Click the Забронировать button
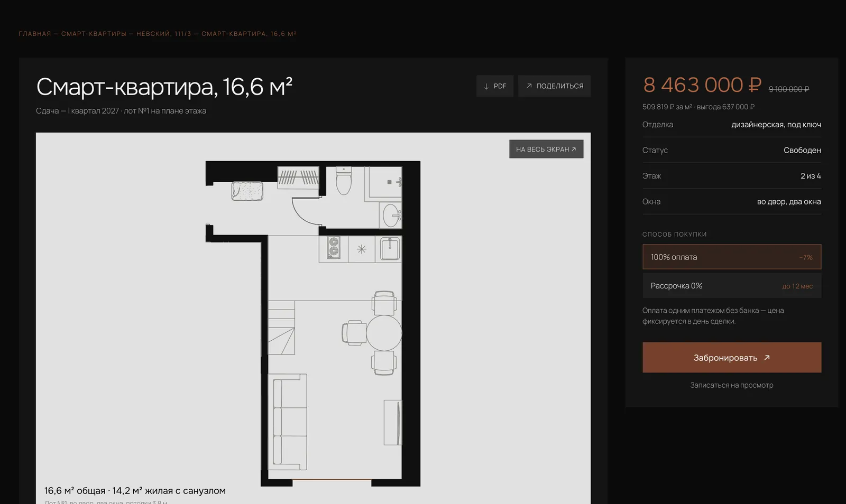846x504 pixels. (x=732, y=358)
